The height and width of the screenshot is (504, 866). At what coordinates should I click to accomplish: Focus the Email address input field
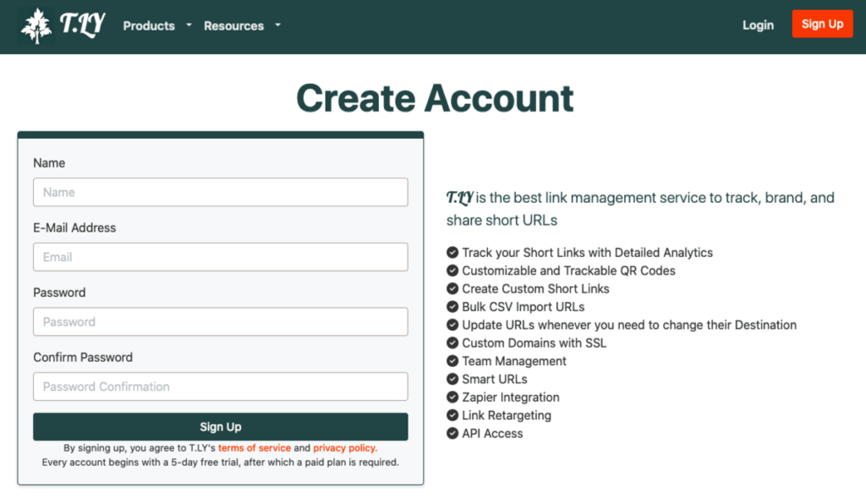click(221, 257)
